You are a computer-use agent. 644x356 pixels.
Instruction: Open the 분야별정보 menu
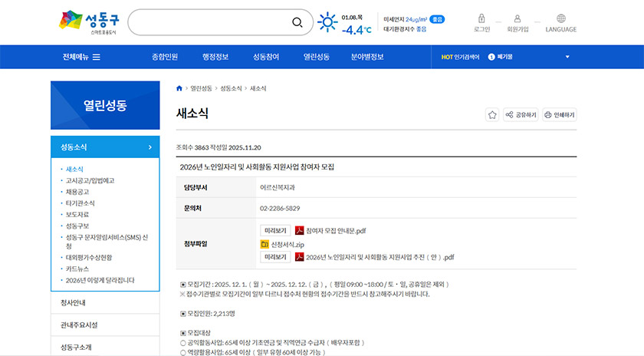click(367, 57)
